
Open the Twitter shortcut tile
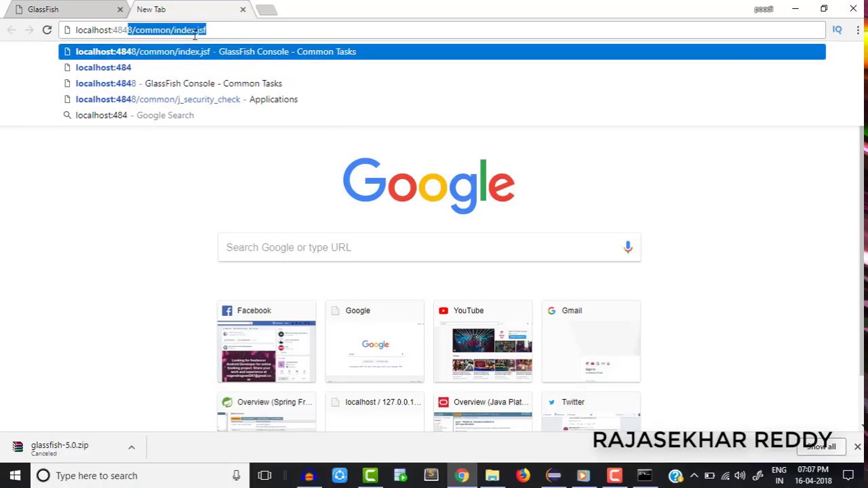591,412
